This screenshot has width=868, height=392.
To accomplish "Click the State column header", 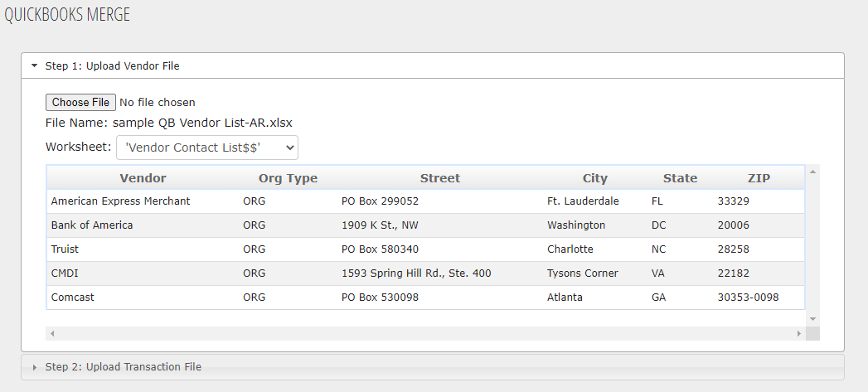I will tap(681, 178).
